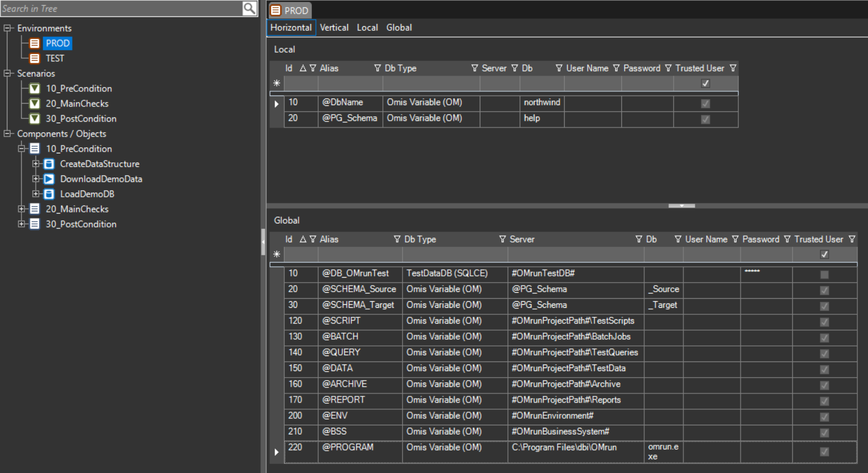The image size is (868, 473).
Task: Click the CreateDataStructure component icon
Action: tap(49, 164)
